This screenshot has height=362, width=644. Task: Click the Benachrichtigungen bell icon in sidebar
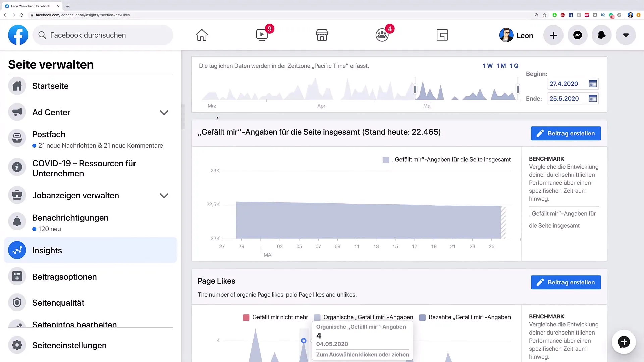[x=17, y=221]
